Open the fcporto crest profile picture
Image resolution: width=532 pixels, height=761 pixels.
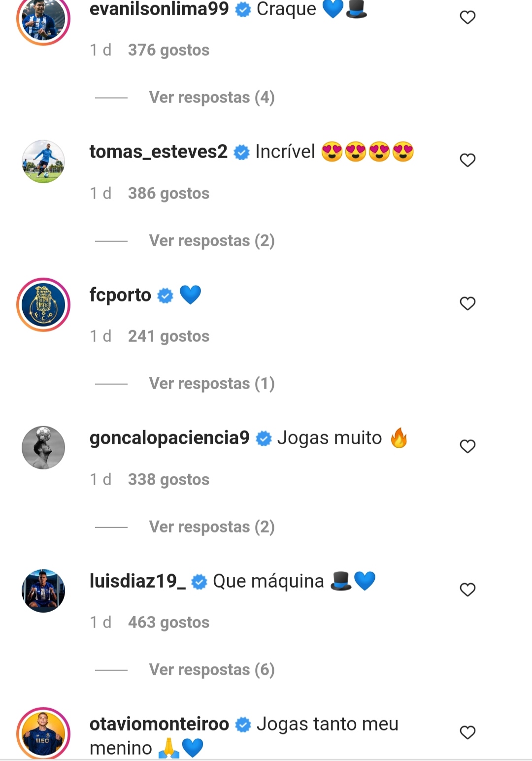pos(43,305)
